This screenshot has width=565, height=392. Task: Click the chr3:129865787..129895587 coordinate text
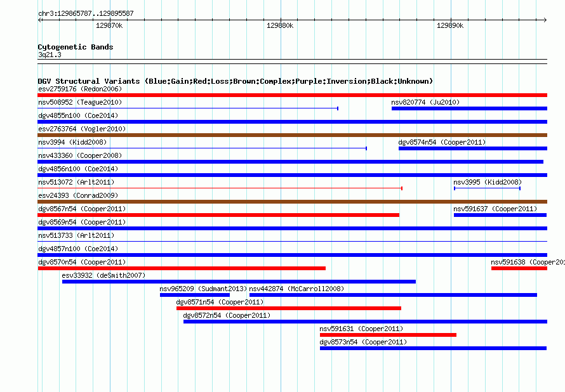click(x=86, y=14)
